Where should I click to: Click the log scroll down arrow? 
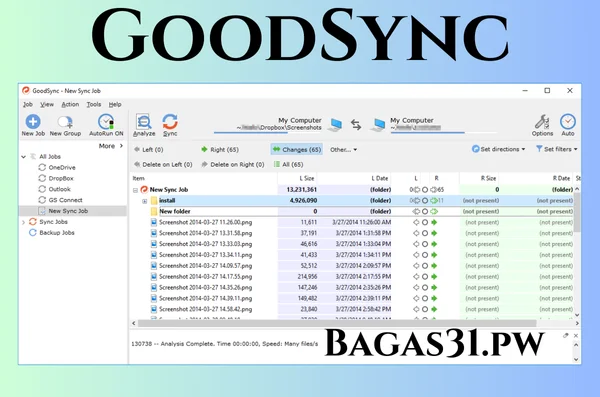pyautogui.click(x=576, y=359)
